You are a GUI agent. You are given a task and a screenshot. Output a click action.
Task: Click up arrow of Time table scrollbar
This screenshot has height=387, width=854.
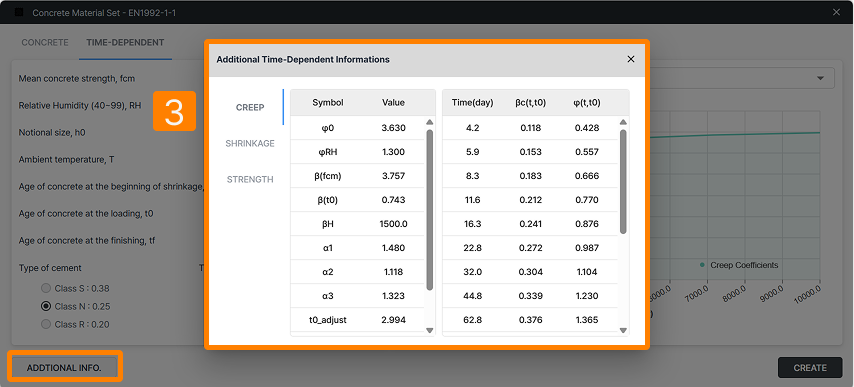tap(623, 122)
